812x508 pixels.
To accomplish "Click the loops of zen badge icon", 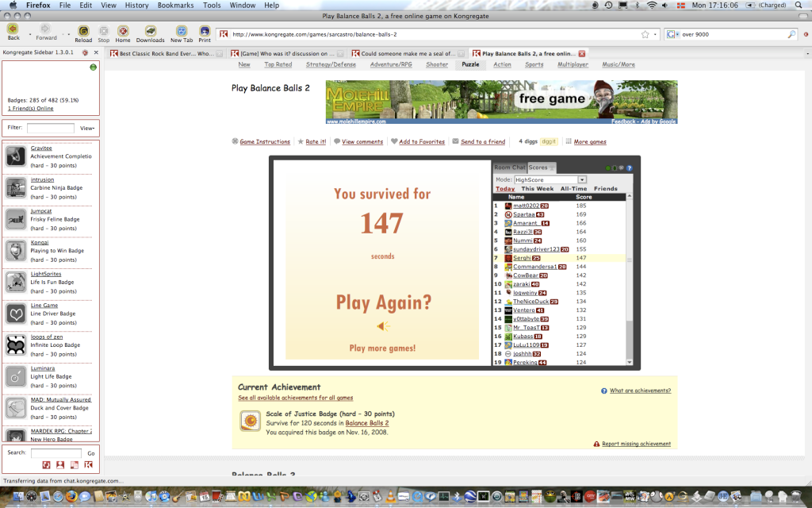I will tap(16, 344).
